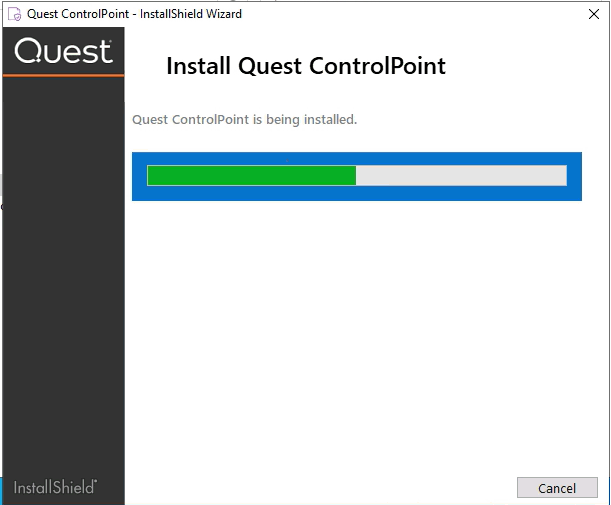Click the Cancel button

(x=557, y=488)
